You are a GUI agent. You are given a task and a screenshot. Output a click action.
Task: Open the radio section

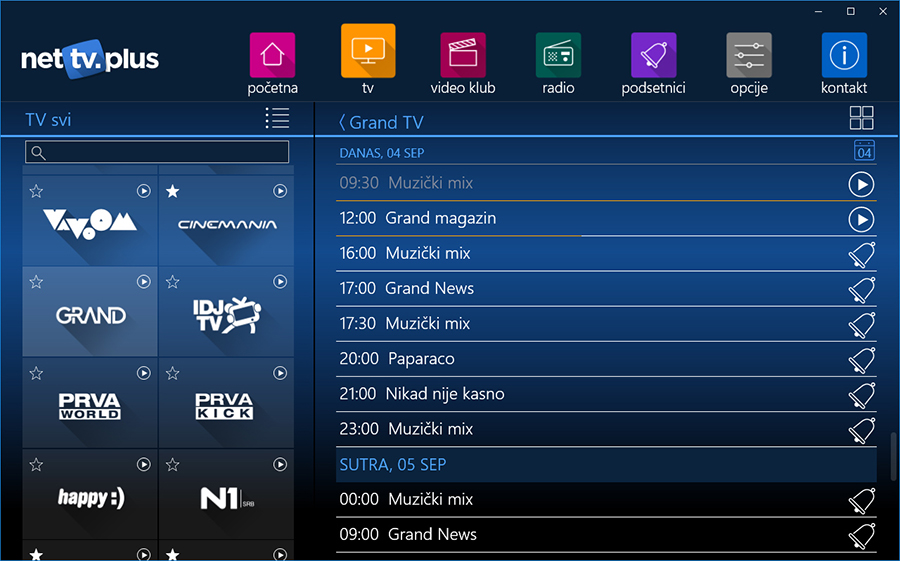coord(558,55)
